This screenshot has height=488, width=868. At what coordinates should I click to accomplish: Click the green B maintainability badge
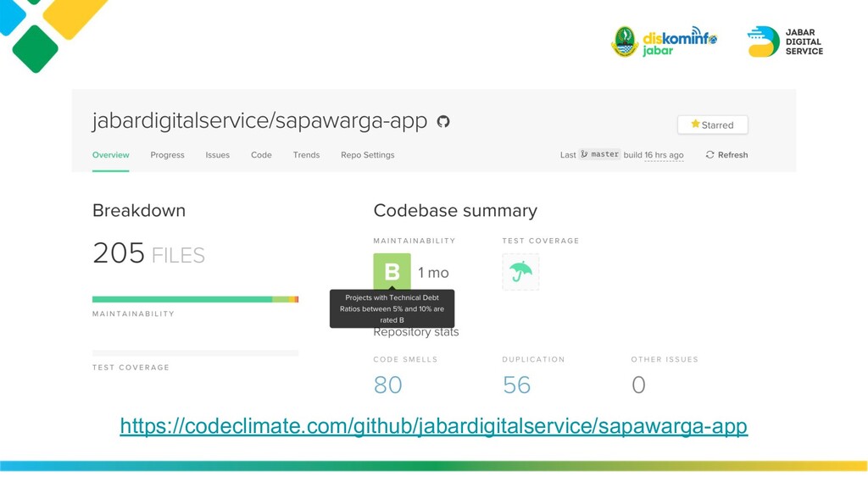[392, 272]
